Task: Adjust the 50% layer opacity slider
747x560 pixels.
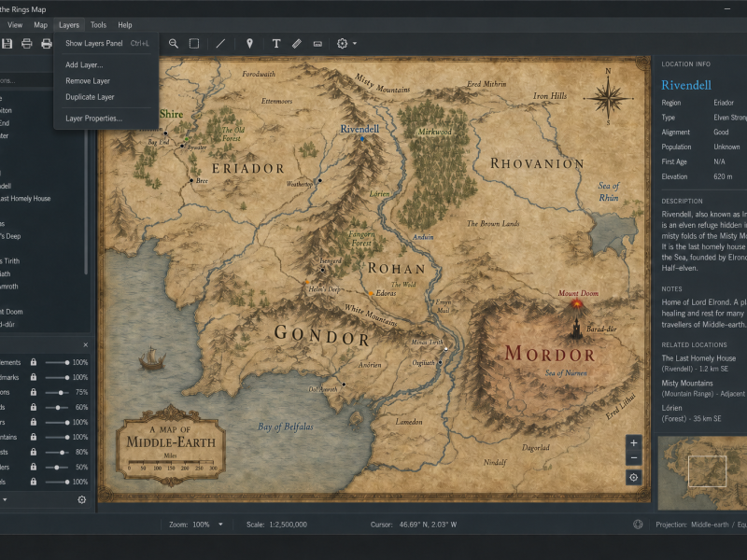Action: (57, 467)
